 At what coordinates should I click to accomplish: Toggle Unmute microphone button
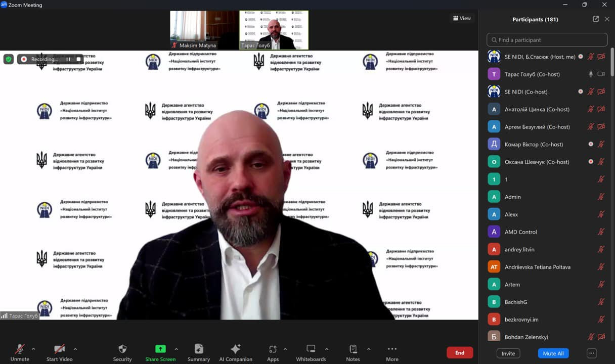(20, 349)
